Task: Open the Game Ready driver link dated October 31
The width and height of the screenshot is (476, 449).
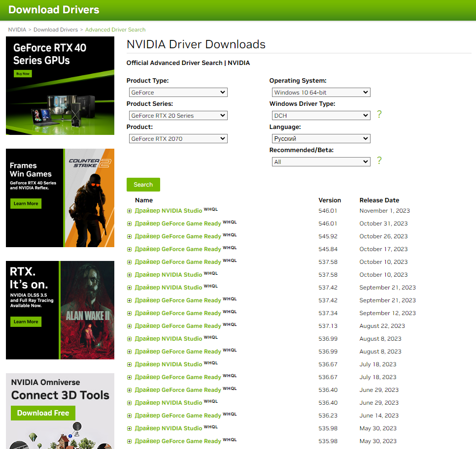Action: 178,224
